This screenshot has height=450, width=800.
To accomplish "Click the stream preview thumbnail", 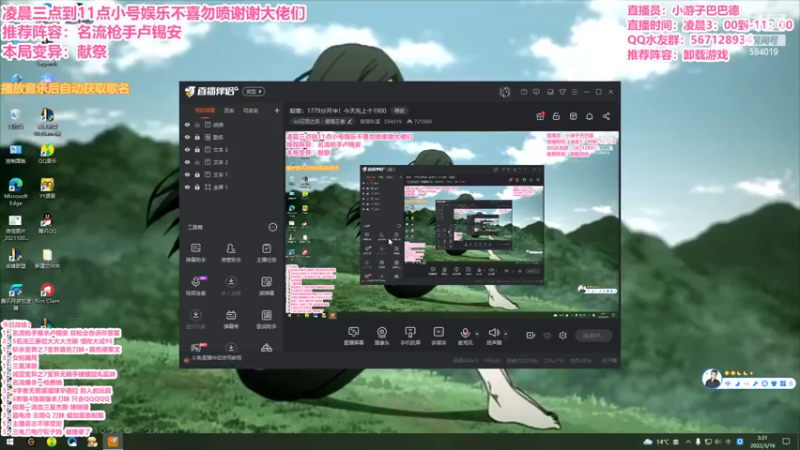I will [x=452, y=225].
